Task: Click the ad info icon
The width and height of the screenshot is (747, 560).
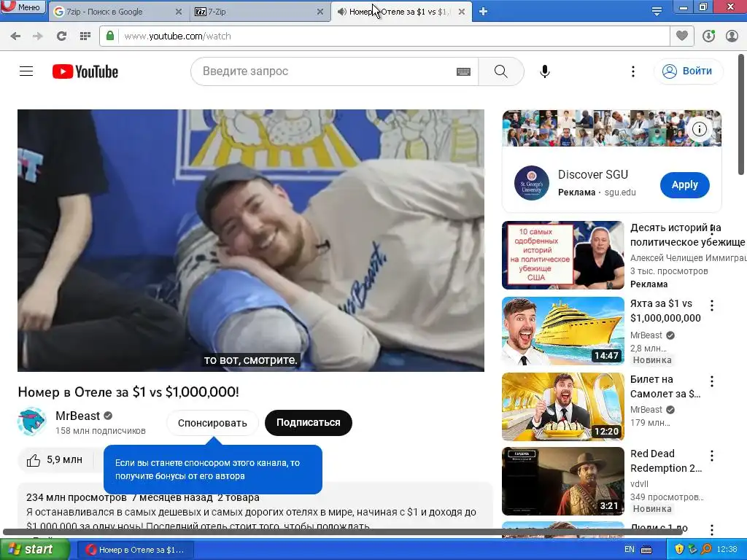Action: pos(700,129)
